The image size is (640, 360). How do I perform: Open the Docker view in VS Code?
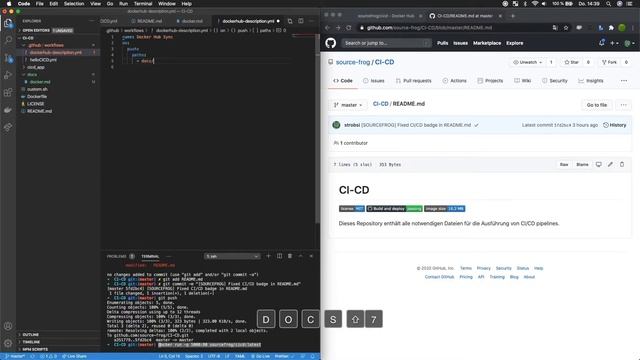8,110
